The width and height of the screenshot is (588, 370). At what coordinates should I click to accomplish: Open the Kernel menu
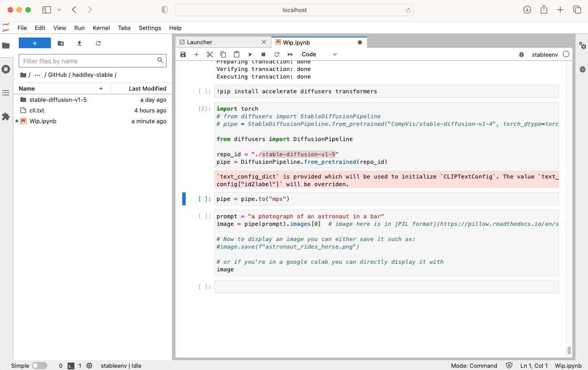pos(101,28)
